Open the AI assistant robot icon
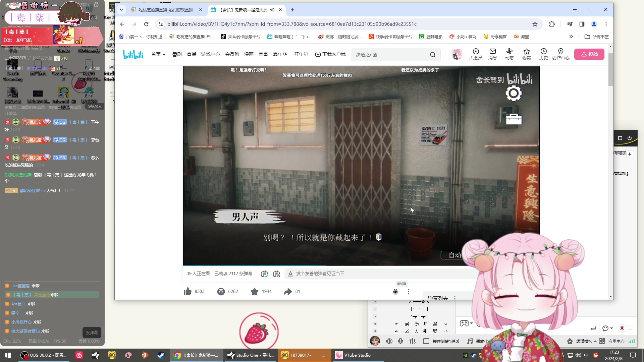 click(395, 292)
